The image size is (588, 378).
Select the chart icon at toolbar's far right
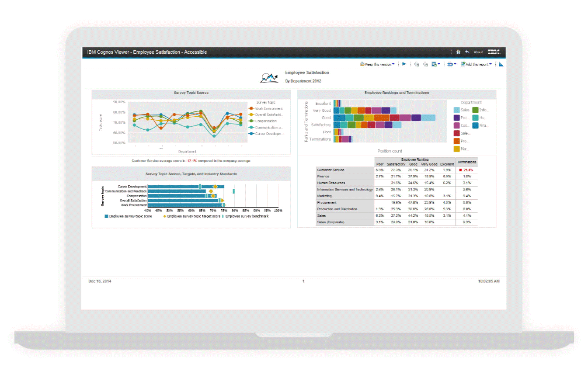(501, 64)
